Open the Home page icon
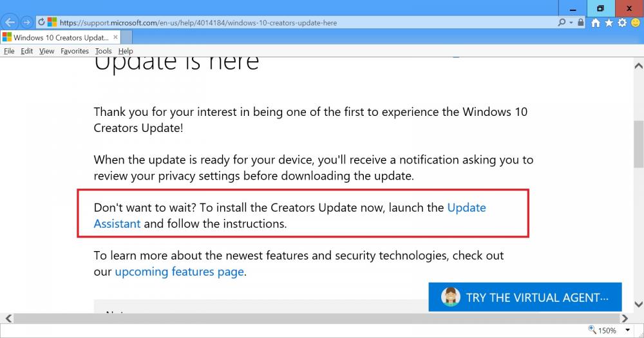Viewport: 644px width, 338px height. coord(596,23)
